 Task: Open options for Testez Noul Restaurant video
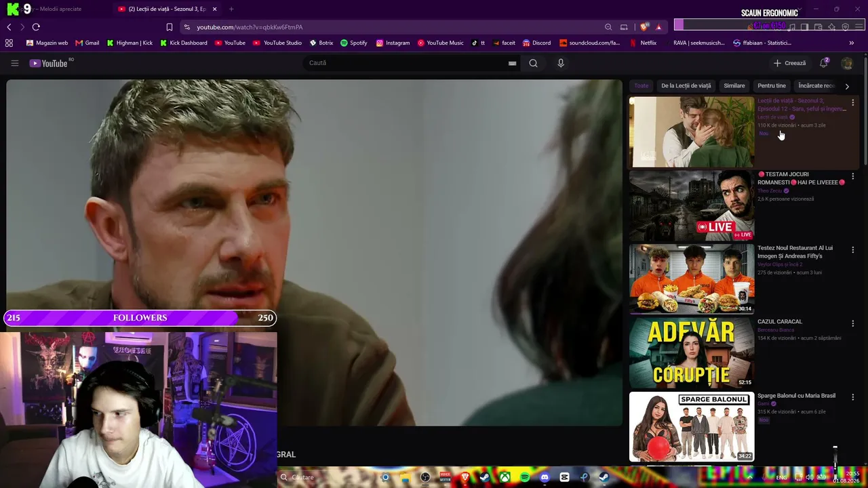(x=852, y=250)
